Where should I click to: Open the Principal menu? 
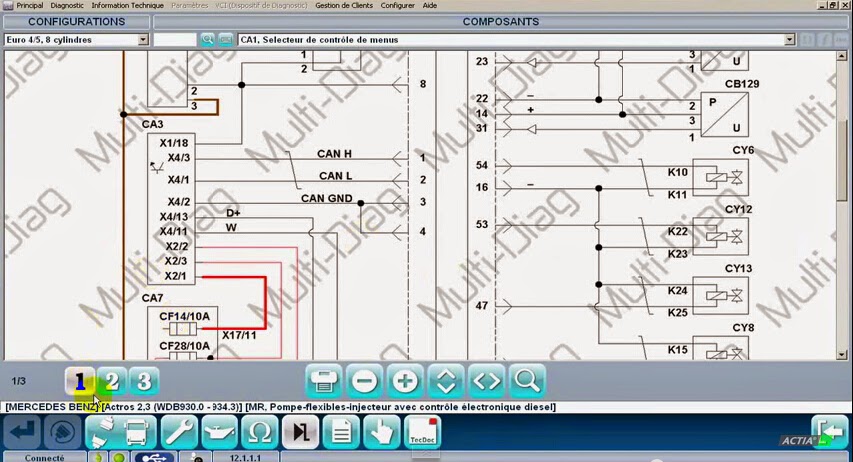pos(29,5)
